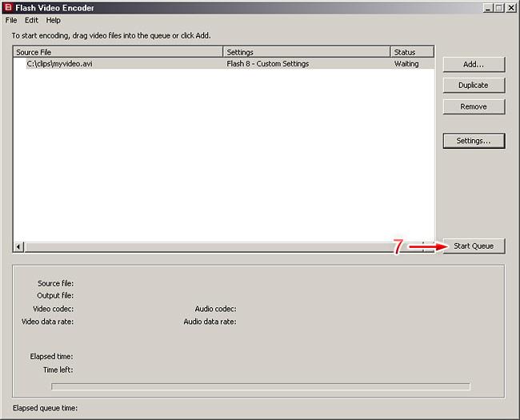
Task: Click the Remove button
Action: 474,106
